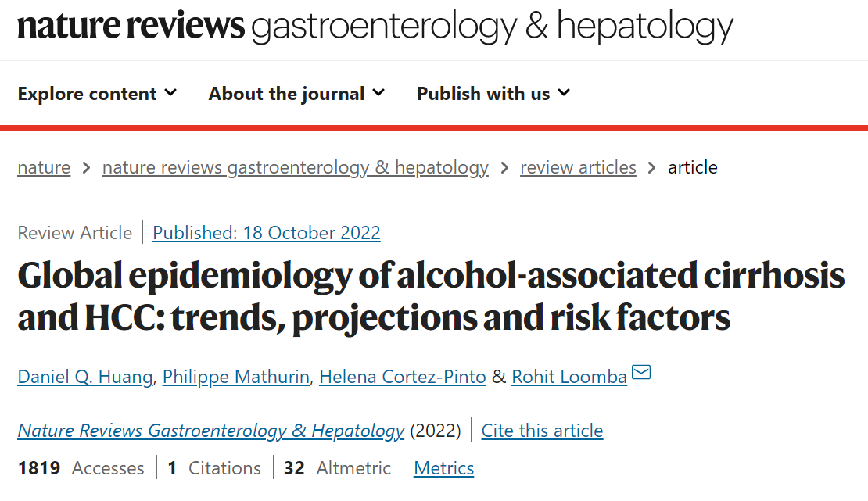Image resolution: width=868 pixels, height=501 pixels.
Task: Expand the Explore content chevron
Action: click(x=171, y=93)
